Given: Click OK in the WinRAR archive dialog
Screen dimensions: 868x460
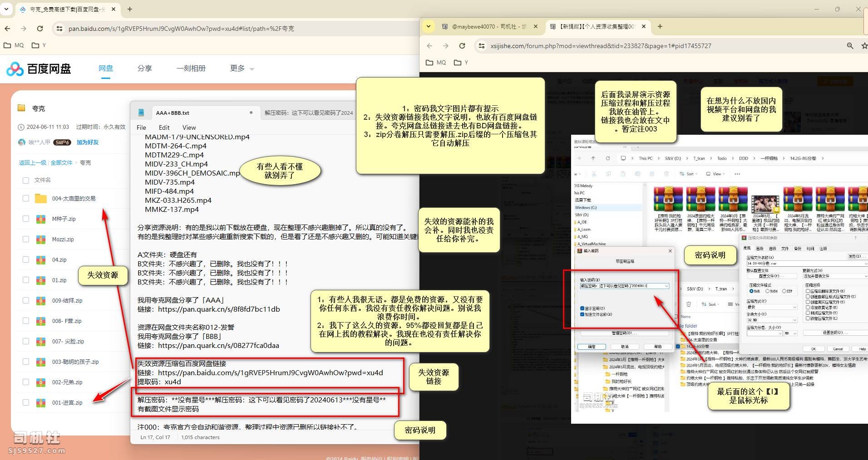Looking at the screenshot, I should (814, 349).
